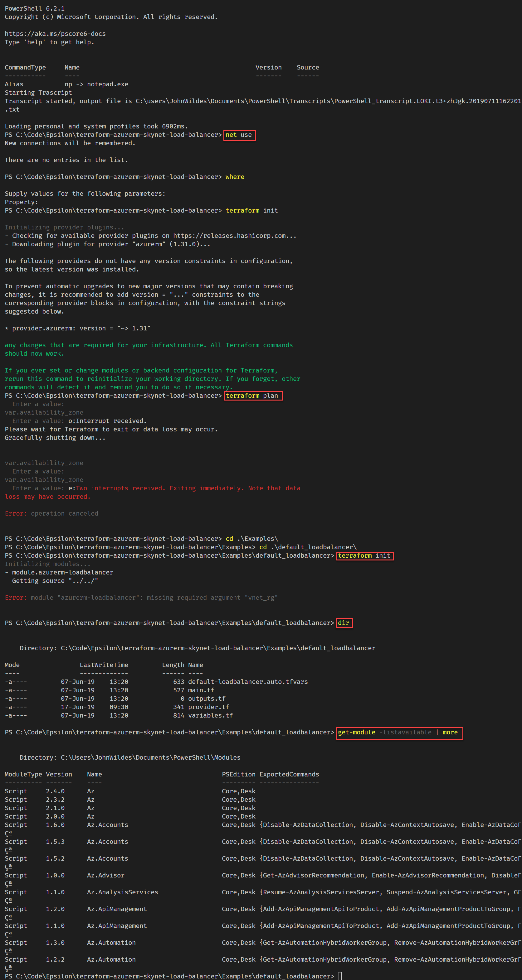Screen dimensions: 522x980
Task: Select the yellow "where" command text
Action: (235, 176)
